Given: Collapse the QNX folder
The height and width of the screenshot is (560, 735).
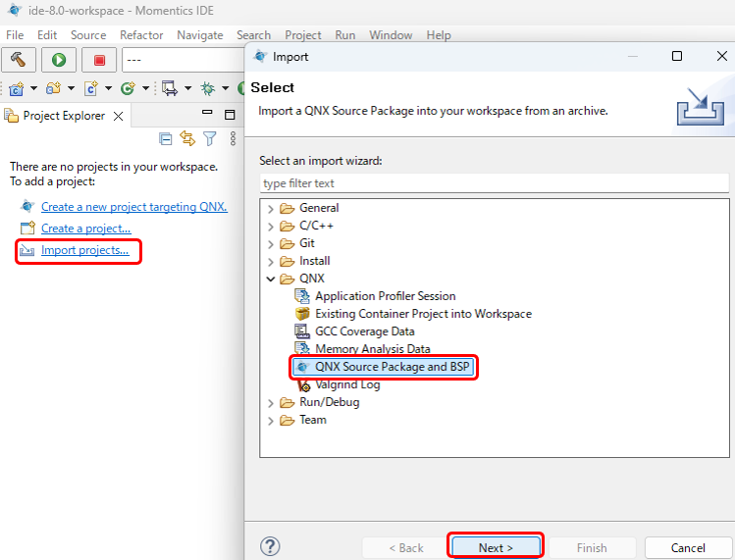Looking at the screenshot, I should tap(271, 280).
